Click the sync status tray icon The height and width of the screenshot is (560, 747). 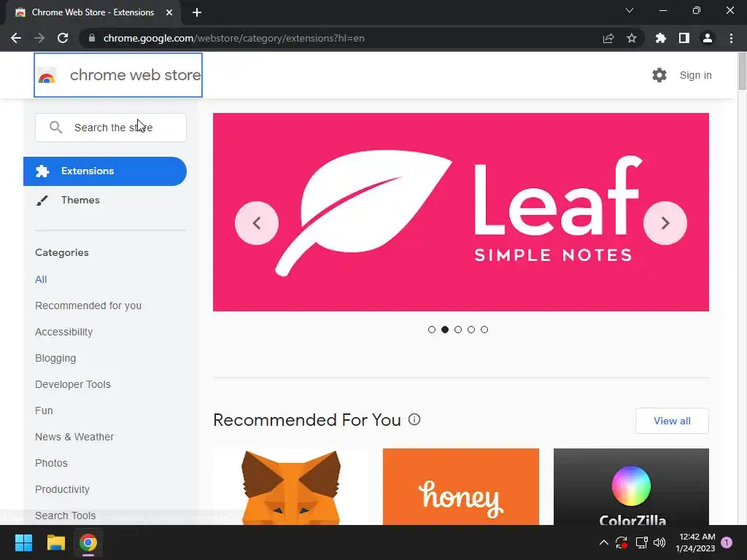click(x=622, y=542)
